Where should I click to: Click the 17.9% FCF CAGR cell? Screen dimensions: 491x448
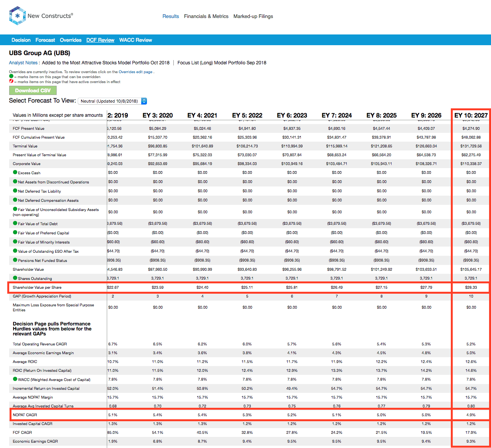coord(471,432)
